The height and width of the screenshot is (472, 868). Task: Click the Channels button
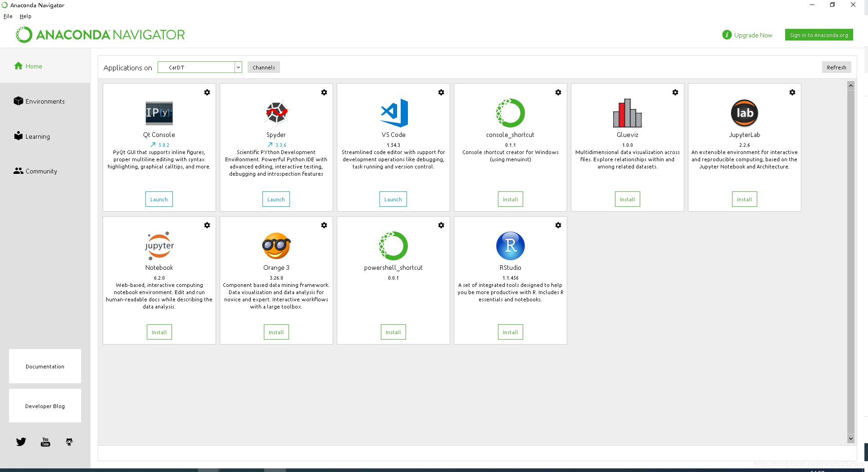264,67
